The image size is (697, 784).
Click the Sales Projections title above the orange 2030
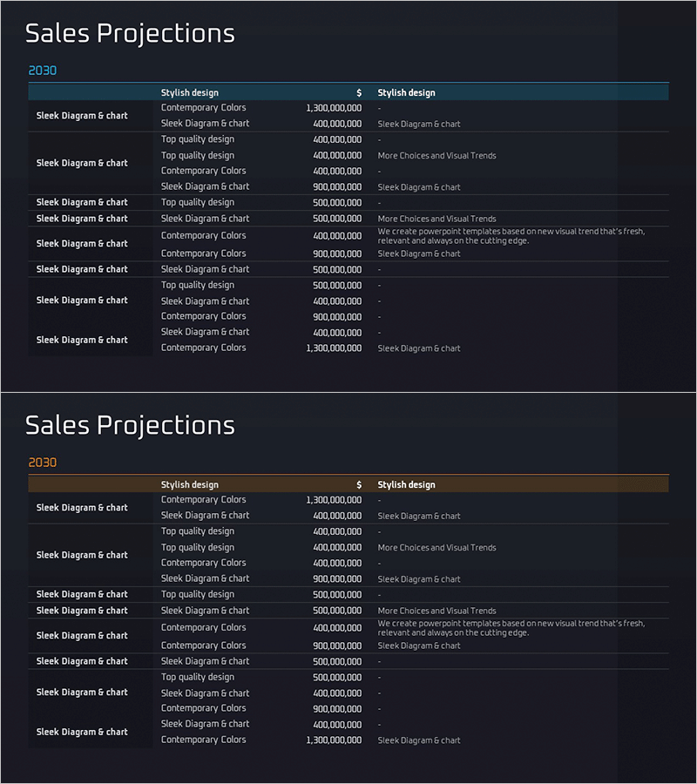130,426
